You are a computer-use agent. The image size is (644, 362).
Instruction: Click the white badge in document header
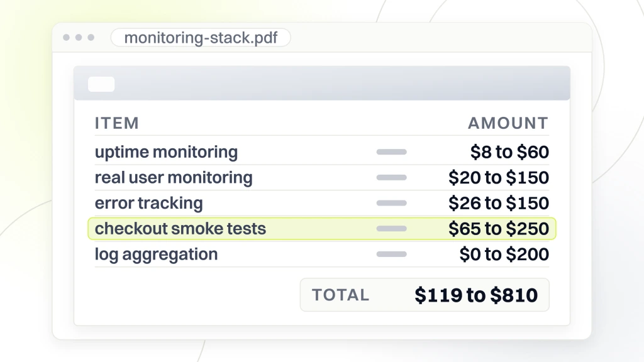point(101,84)
